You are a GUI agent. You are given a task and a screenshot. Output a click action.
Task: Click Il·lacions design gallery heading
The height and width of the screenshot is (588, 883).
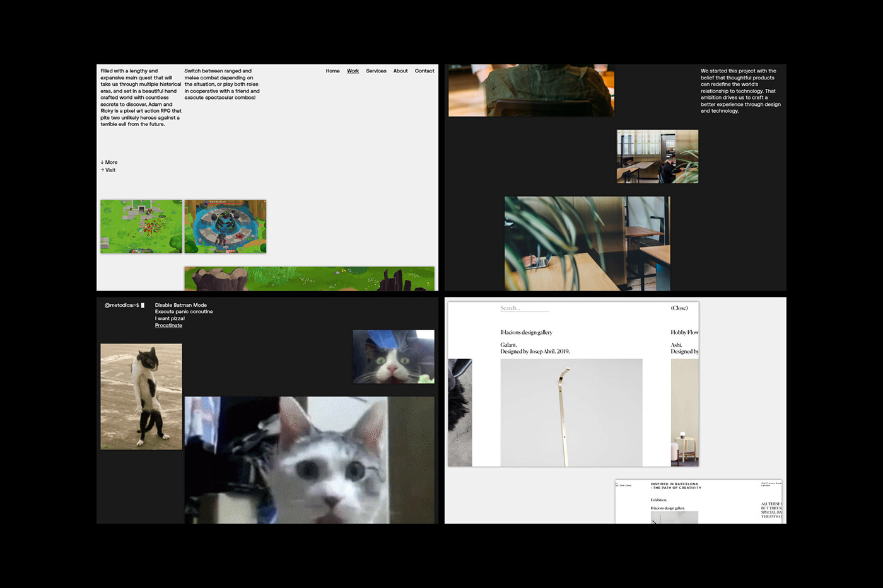[x=526, y=332]
